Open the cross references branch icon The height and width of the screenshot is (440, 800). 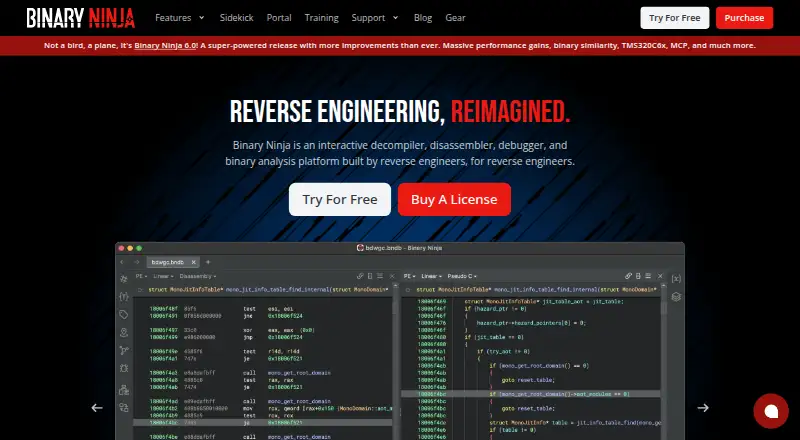pyautogui.click(x=123, y=350)
